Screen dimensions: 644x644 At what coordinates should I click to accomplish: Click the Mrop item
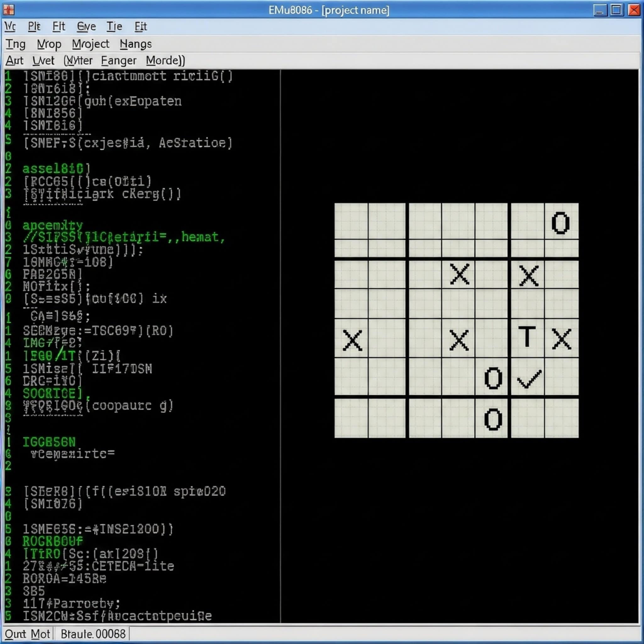click(x=49, y=44)
